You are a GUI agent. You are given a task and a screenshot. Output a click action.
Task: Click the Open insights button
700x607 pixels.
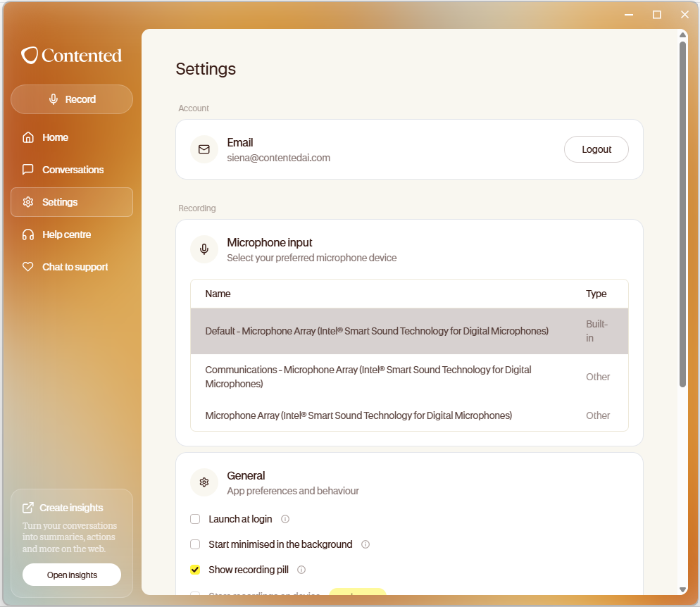72,575
